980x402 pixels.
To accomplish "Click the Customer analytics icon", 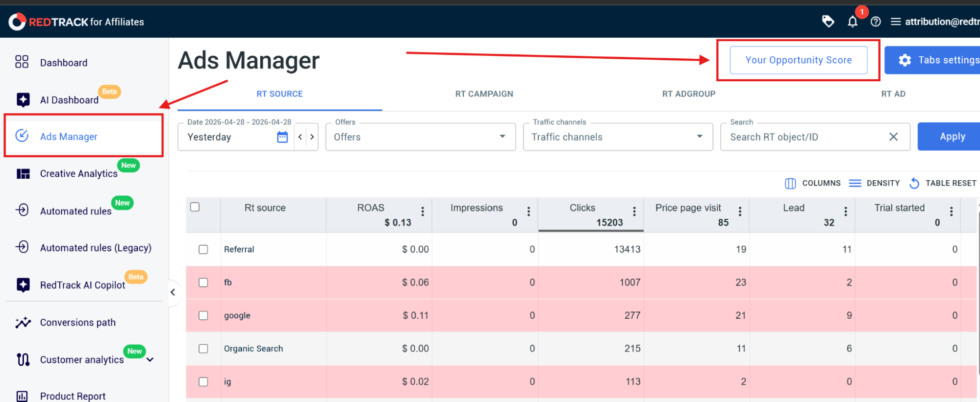I will pos(23,359).
